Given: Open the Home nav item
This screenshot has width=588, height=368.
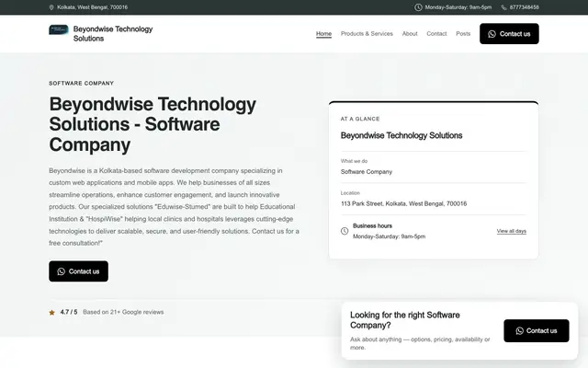Looking at the screenshot, I should tap(323, 34).
